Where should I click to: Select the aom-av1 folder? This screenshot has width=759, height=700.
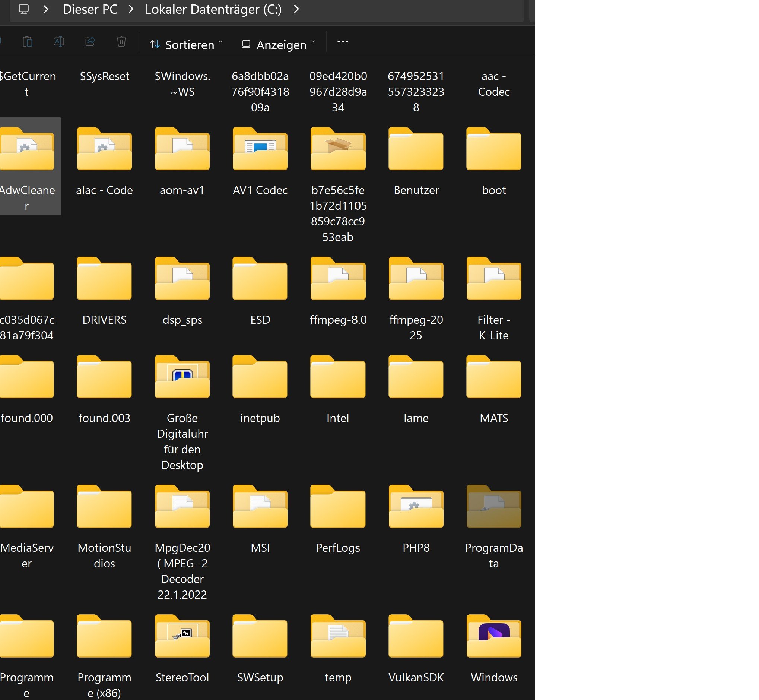click(182, 162)
